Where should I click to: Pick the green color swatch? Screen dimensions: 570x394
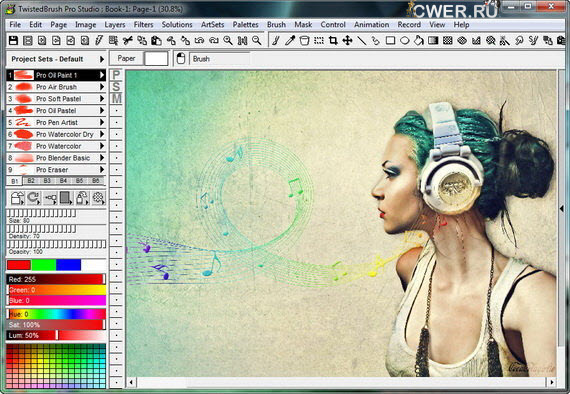[44, 265]
